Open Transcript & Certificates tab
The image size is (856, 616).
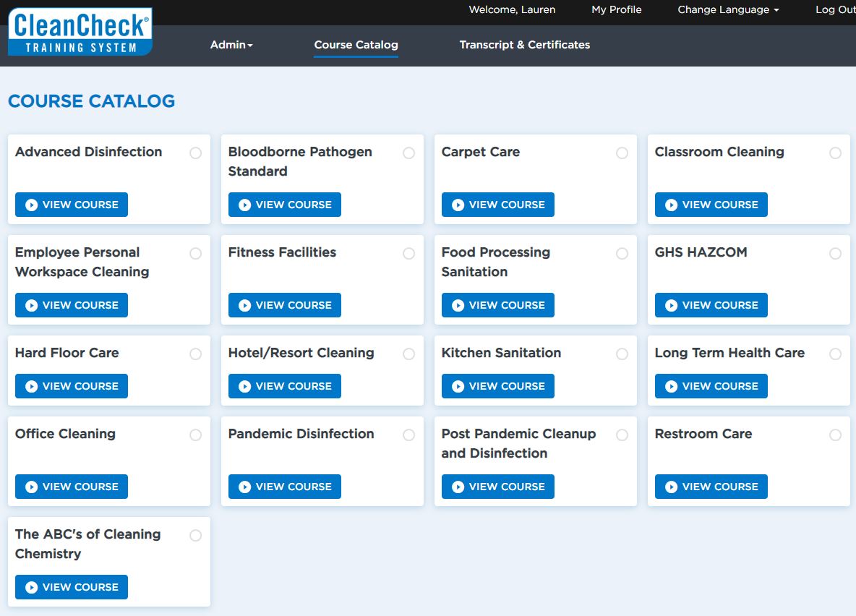(x=525, y=45)
